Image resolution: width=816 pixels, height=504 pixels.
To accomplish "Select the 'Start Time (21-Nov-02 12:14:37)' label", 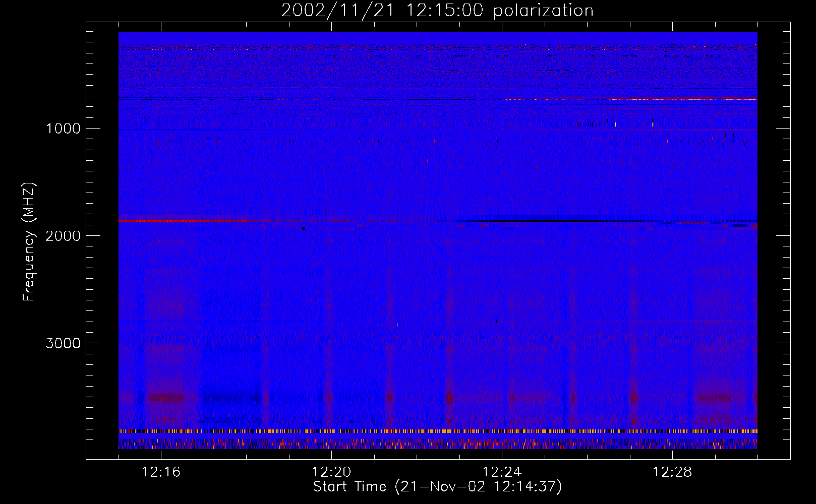I will (437, 487).
